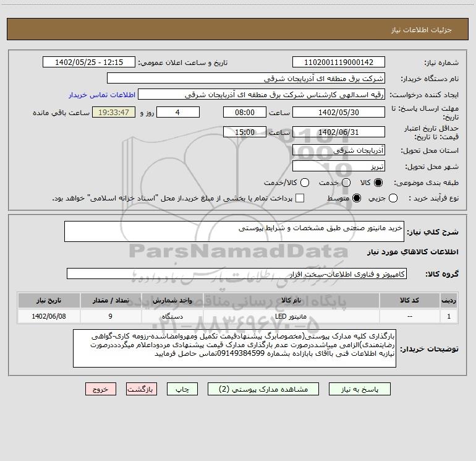Click the quantity cell showing 9

[111, 316]
